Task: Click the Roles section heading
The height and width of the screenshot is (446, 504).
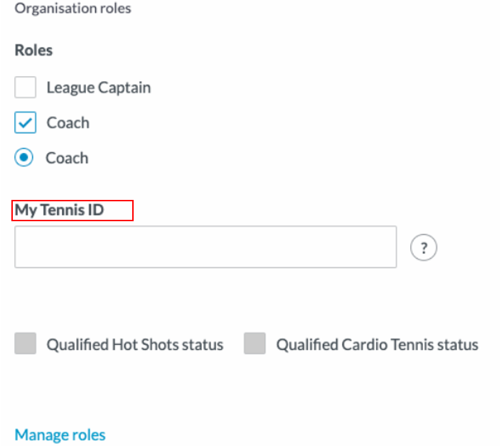Action: pos(33,51)
